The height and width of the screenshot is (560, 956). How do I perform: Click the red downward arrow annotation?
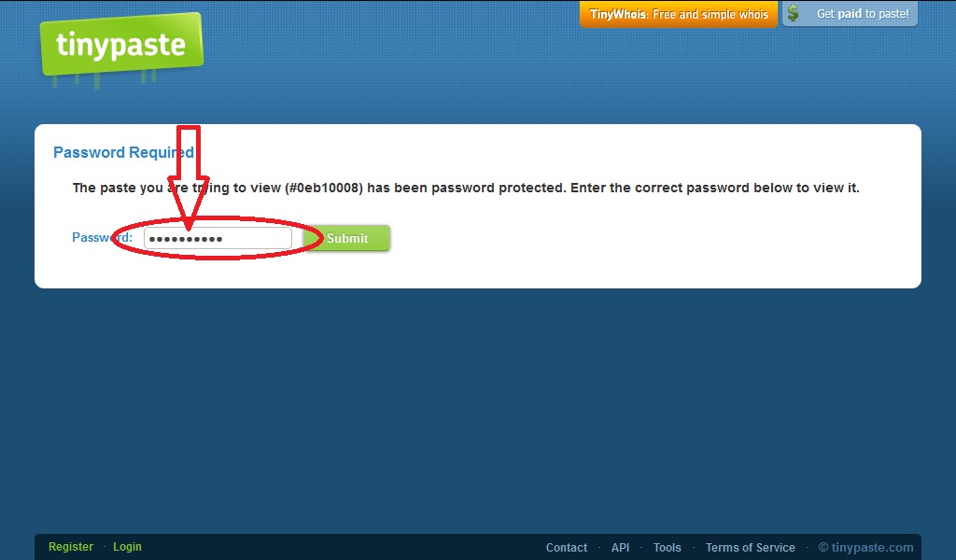point(189,176)
